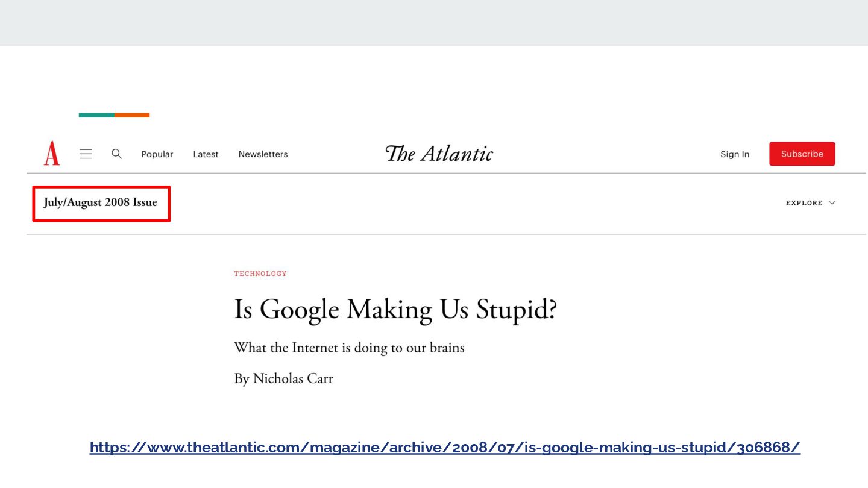The height and width of the screenshot is (488, 868).
Task: Click the "Is Google Making Us Stupid?" headline
Action: point(395,310)
